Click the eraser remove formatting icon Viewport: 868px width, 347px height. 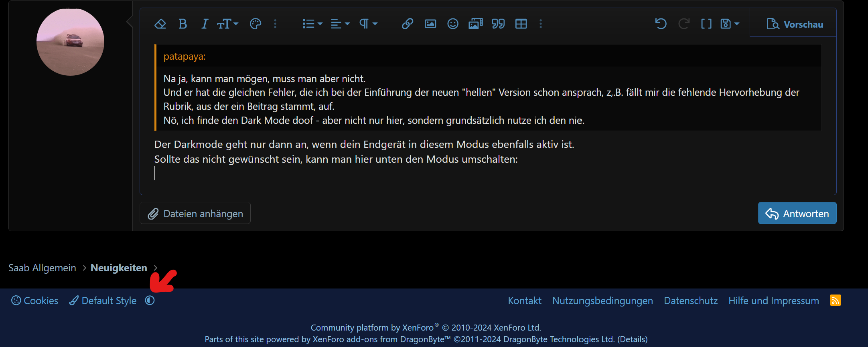(x=160, y=24)
